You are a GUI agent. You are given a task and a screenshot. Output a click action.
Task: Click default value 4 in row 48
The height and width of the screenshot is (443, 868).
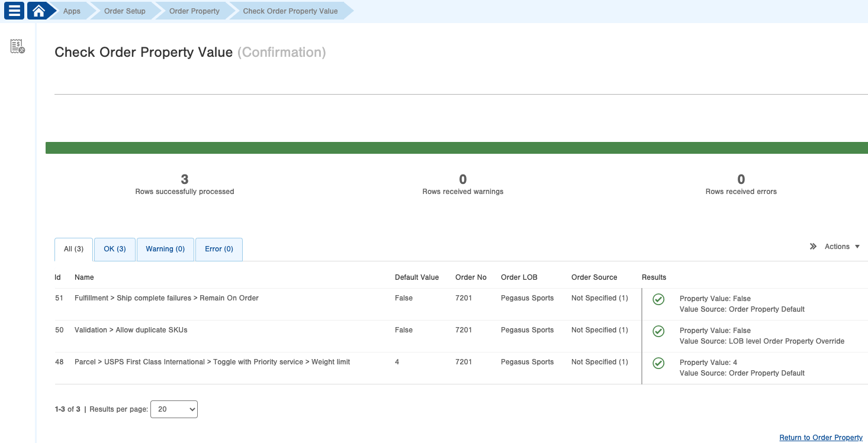397,362
